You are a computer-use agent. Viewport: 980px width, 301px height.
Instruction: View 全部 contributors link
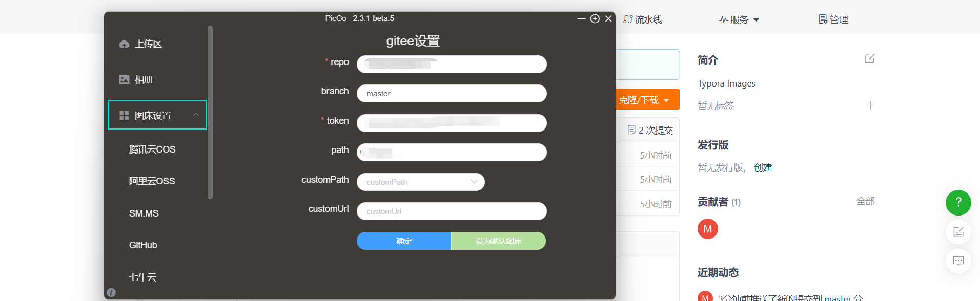tap(865, 201)
